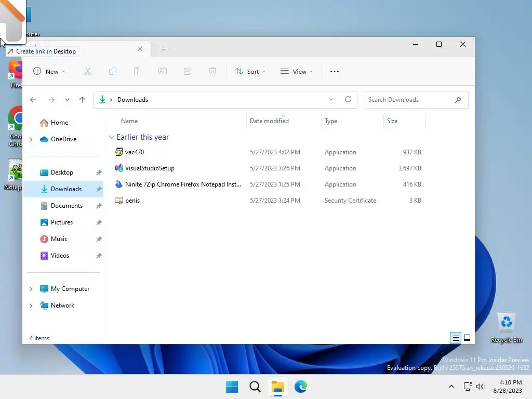Select Downloads in navigation pane
Image resolution: width=532 pixels, height=399 pixels.
(63, 189)
